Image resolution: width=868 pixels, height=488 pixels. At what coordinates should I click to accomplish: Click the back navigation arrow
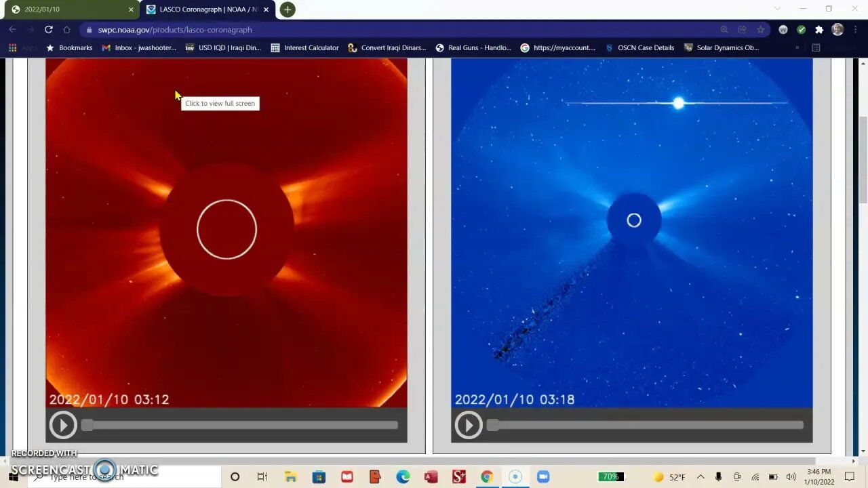12,29
